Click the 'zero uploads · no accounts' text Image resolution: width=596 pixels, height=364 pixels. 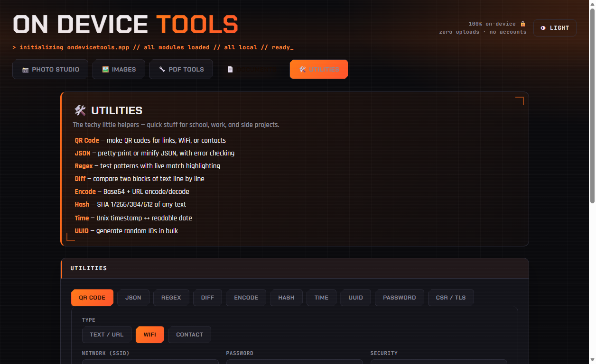coord(483,32)
